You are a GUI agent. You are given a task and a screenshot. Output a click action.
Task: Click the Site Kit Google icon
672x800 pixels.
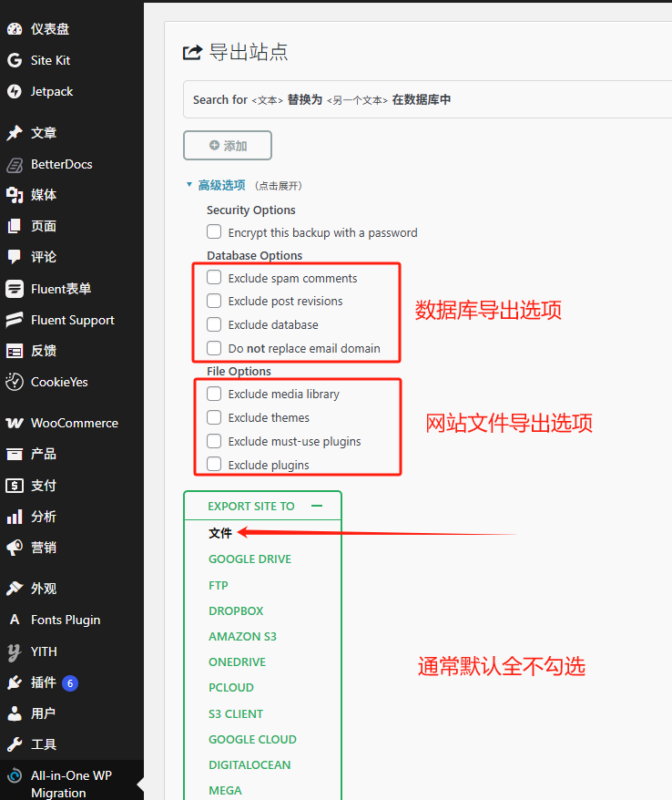pyautogui.click(x=15, y=60)
